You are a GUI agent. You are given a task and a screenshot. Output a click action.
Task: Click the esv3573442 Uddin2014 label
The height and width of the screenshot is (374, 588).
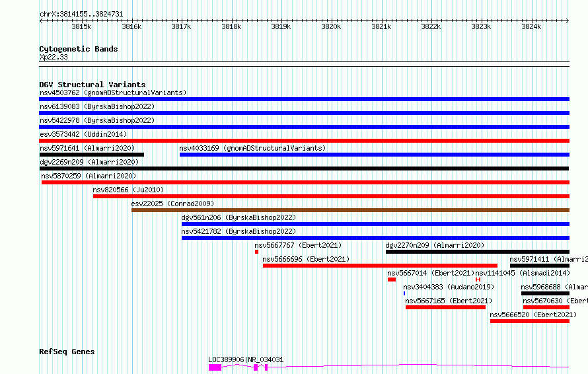(x=83, y=134)
